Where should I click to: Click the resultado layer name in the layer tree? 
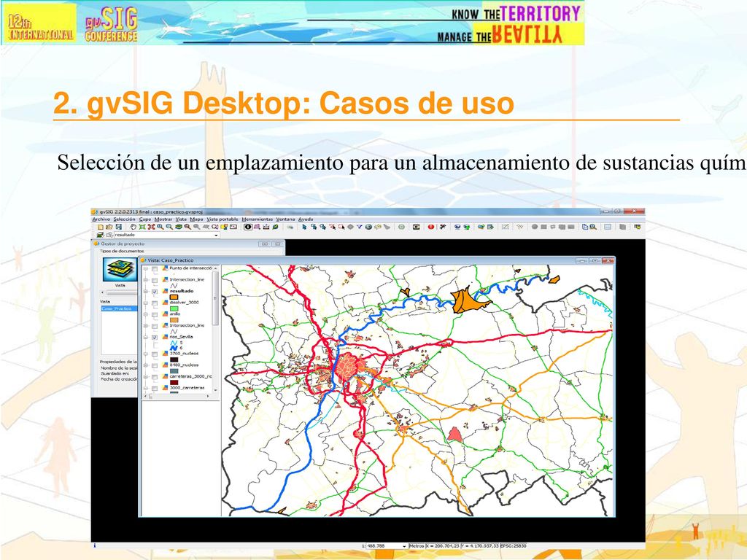point(182,291)
